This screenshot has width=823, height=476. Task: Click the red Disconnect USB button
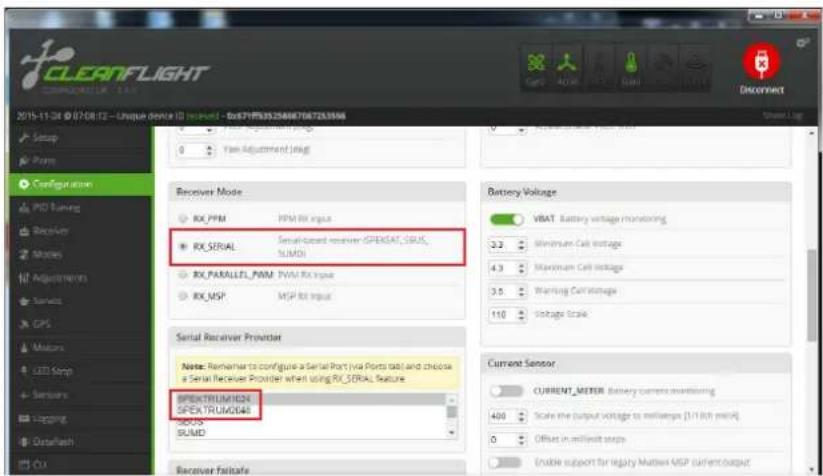click(762, 61)
